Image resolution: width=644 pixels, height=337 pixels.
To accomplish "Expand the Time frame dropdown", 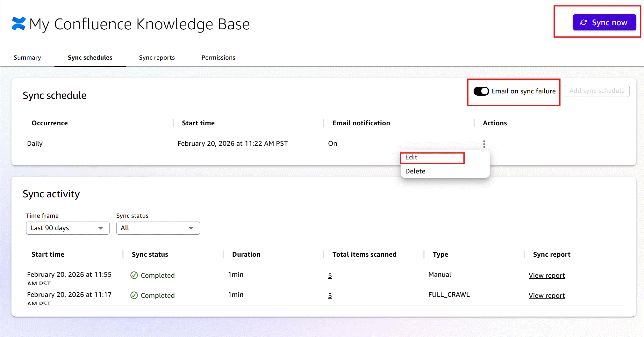I will coord(68,228).
